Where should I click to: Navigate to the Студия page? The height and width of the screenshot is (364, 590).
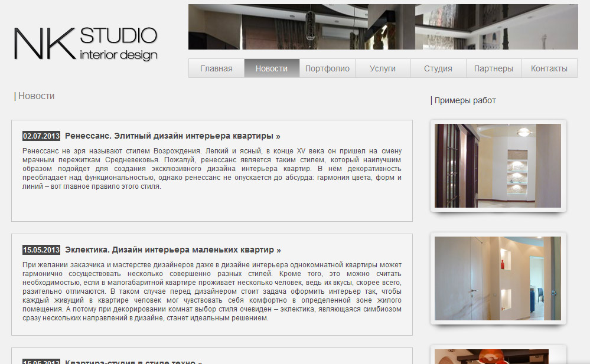click(438, 68)
